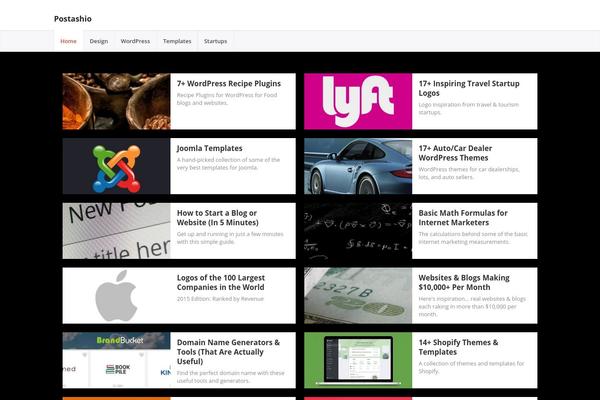
Task: Click 'The calculations behind some' description text
Action: coord(473,238)
